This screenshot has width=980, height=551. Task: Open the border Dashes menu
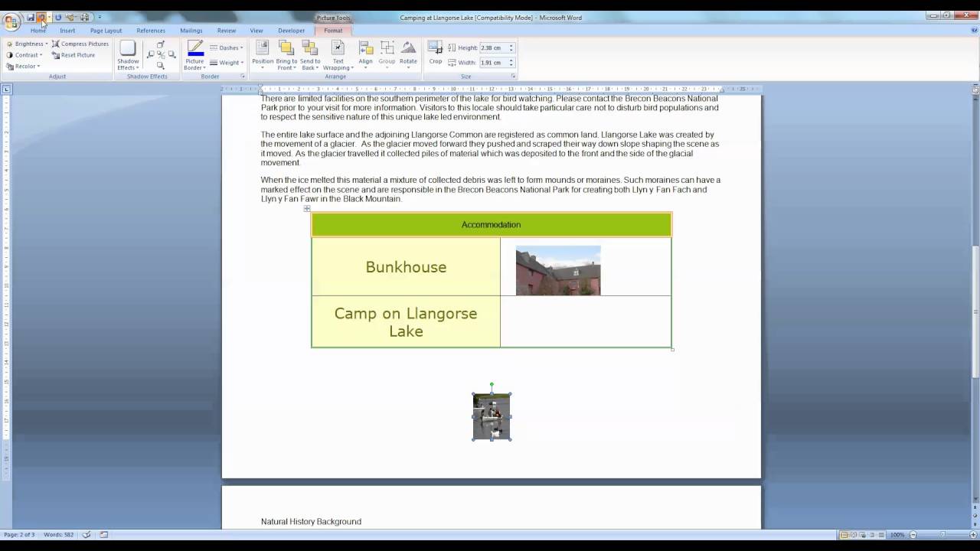[x=227, y=47]
